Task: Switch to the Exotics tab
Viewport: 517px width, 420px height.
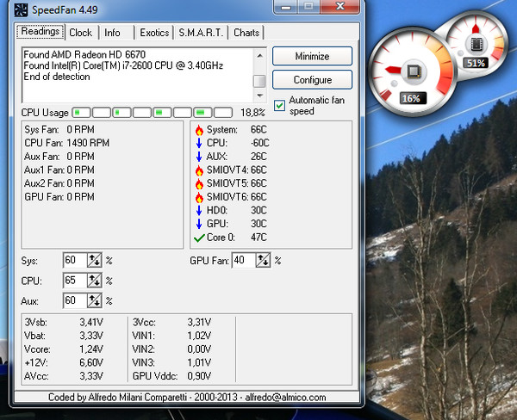Action: [x=154, y=33]
